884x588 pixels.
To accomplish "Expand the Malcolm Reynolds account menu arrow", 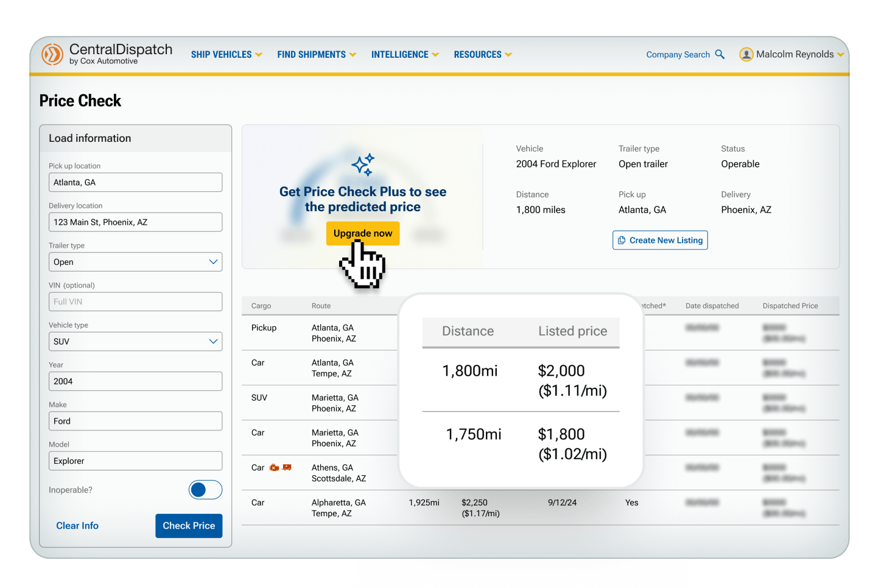I will pyautogui.click(x=841, y=55).
